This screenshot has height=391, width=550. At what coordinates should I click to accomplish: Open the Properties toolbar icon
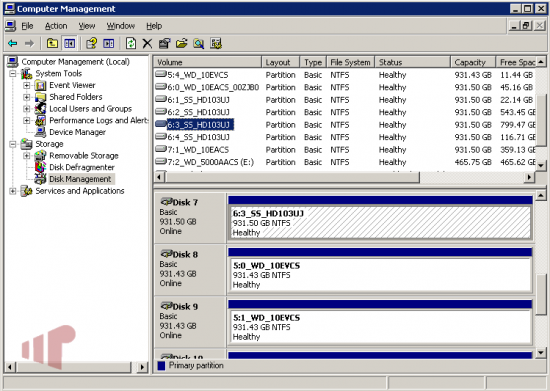(164, 43)
